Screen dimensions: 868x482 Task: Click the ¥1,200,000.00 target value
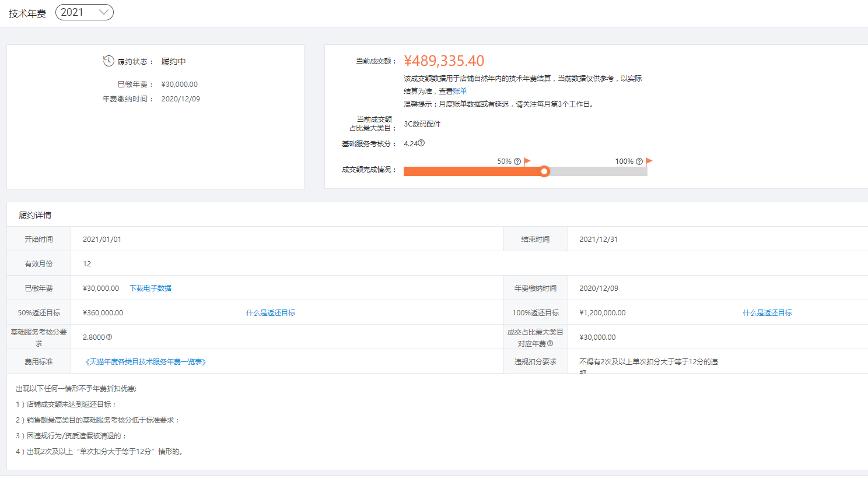pos(603,312)
